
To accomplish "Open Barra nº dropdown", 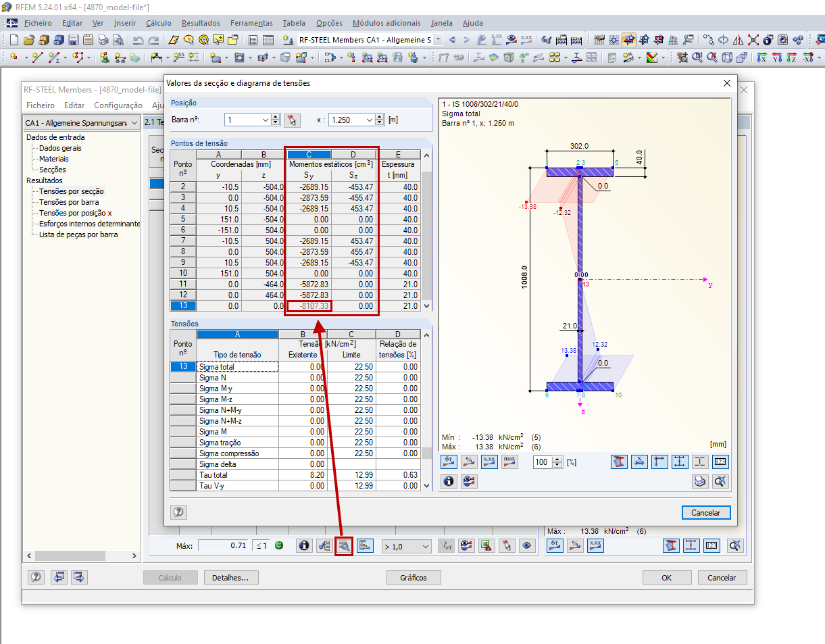I will tap(264, 120).
